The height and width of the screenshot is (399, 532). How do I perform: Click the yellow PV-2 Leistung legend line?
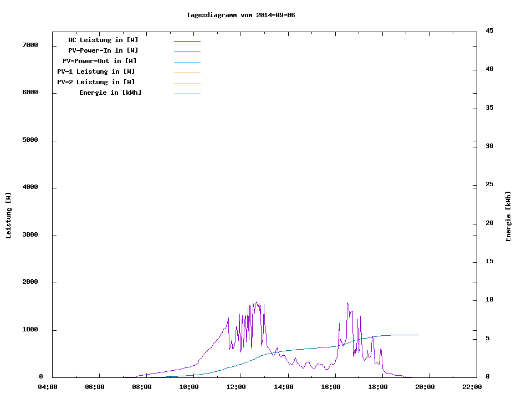187,83
